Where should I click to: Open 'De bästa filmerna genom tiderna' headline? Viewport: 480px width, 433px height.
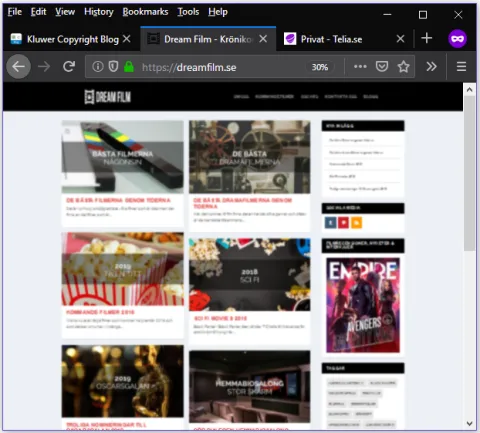pos(118,200)
